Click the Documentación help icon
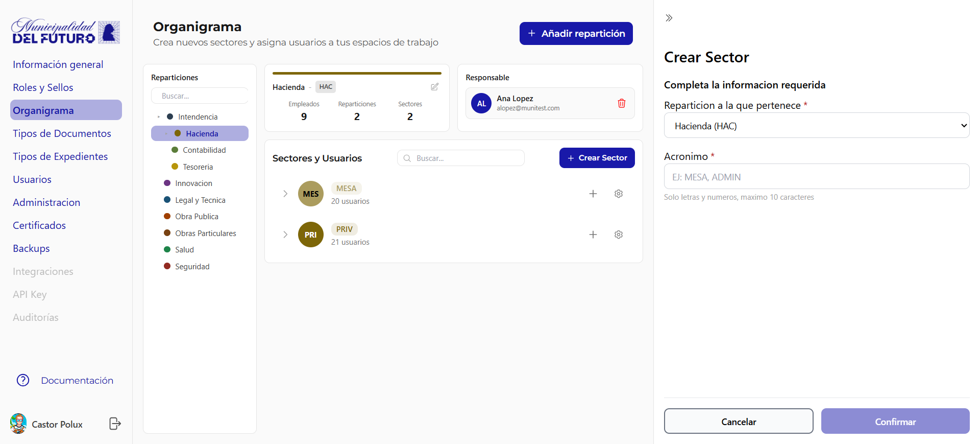This screenshot has width=980, height=444. [x=23, y=380]
